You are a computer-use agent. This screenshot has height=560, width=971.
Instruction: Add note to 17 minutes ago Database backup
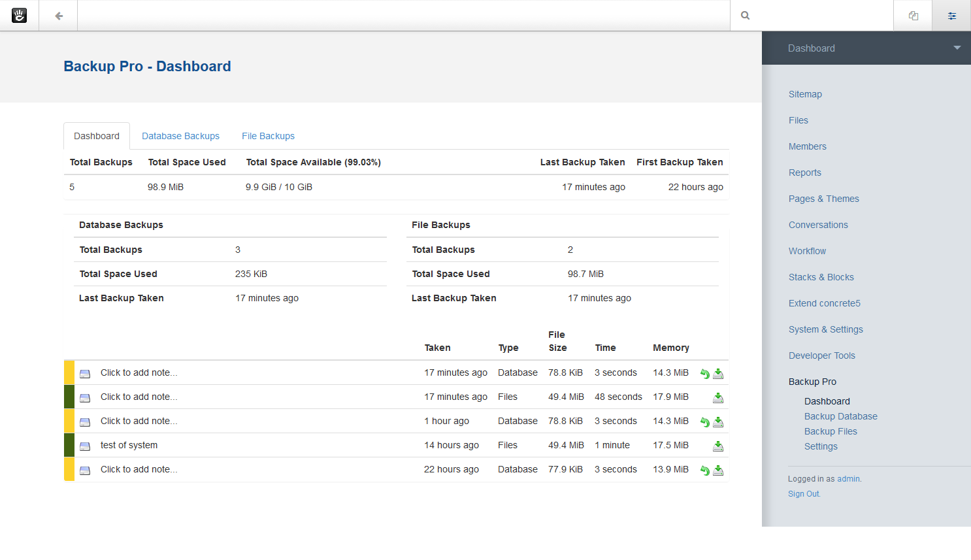pos(139,372)
